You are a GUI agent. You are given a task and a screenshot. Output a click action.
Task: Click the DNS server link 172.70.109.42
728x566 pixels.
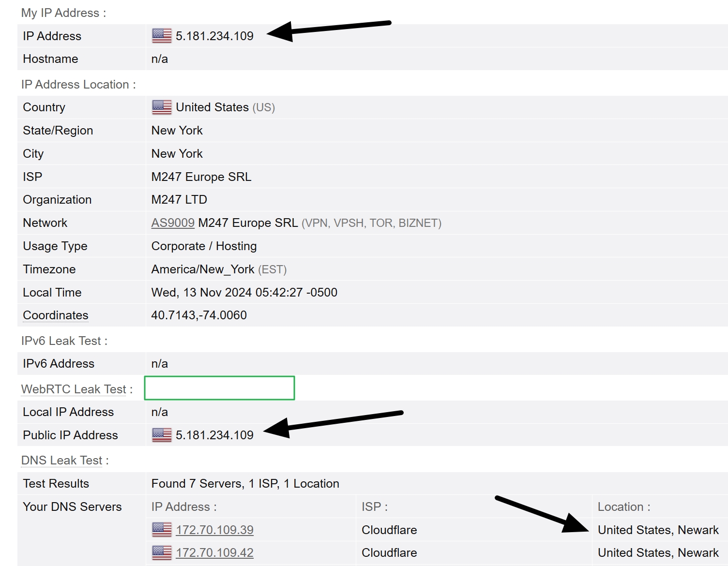point(214,552)
